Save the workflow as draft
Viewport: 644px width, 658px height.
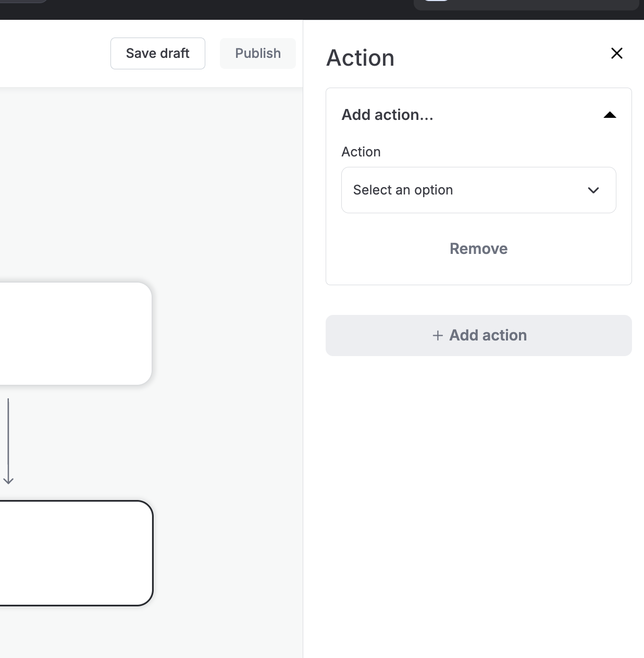157,53
